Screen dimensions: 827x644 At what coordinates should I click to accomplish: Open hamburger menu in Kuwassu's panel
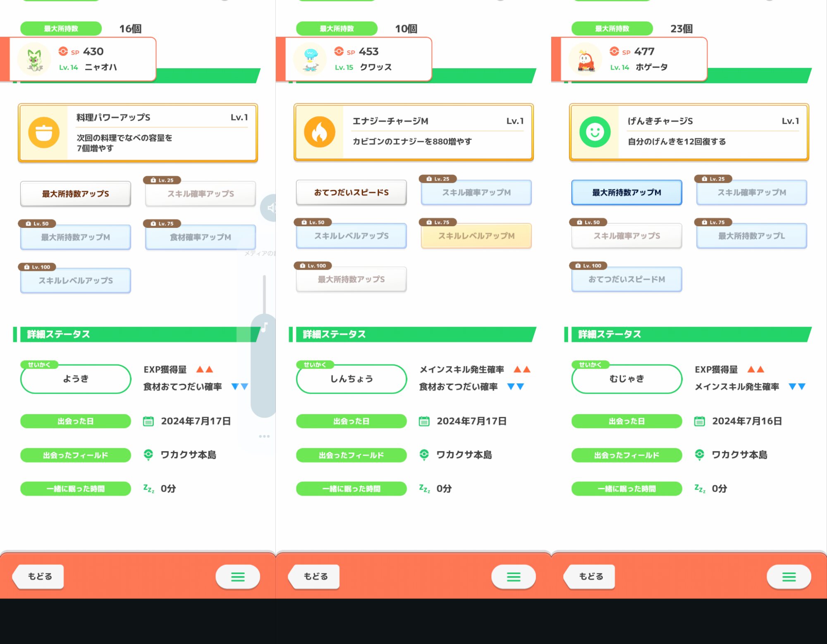514,577
